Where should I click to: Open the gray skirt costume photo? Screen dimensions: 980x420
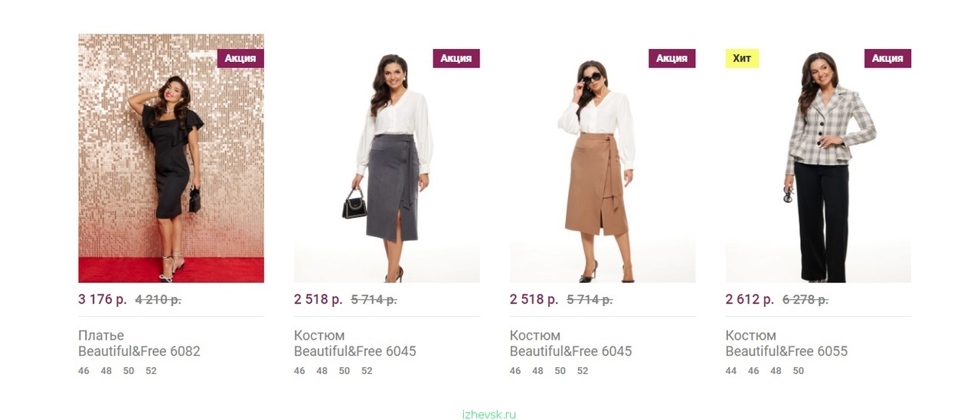click(387, 158)
